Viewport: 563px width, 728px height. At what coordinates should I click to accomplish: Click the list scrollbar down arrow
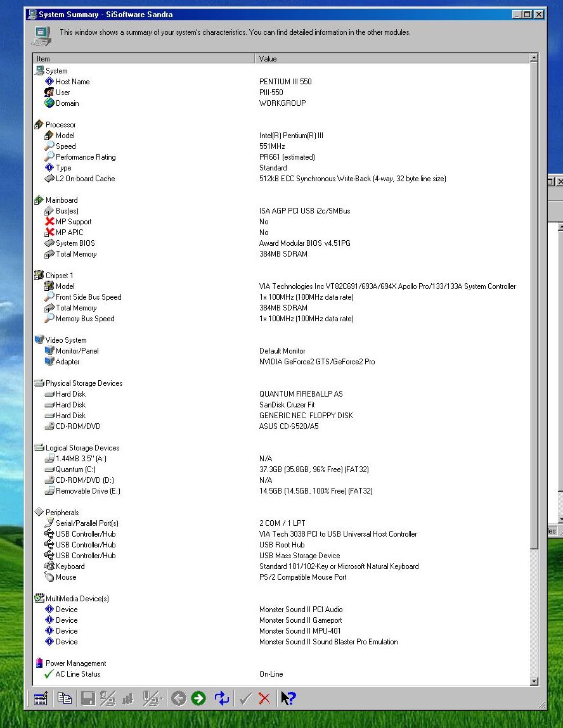click(534, 681)
